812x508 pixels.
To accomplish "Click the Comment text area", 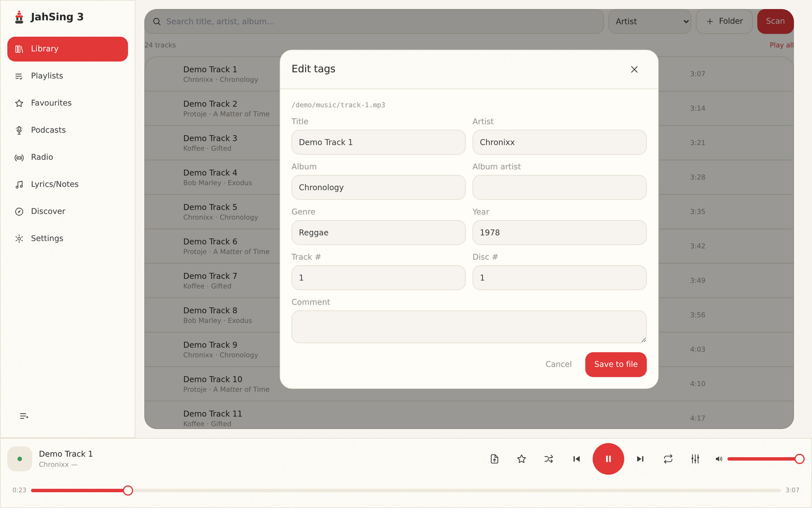I will [469, 327].
